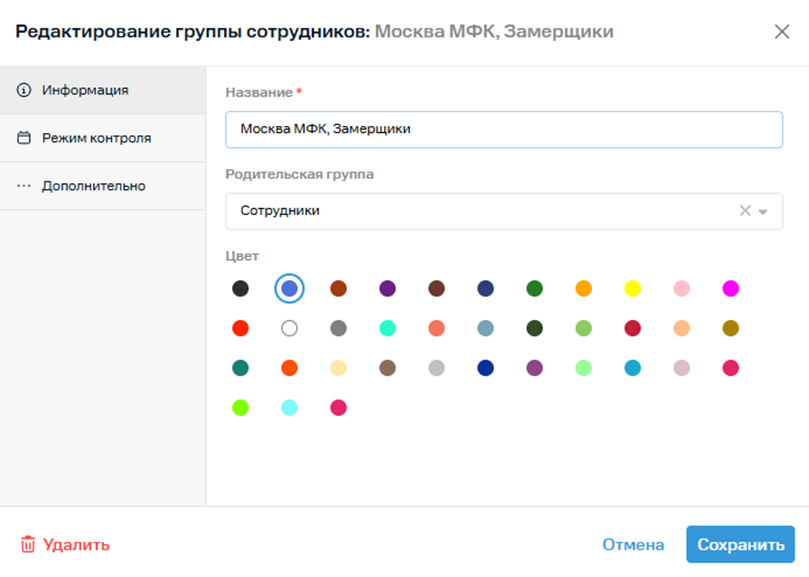
Task: Close the group editing dialog
Action: tap(782, 31)
